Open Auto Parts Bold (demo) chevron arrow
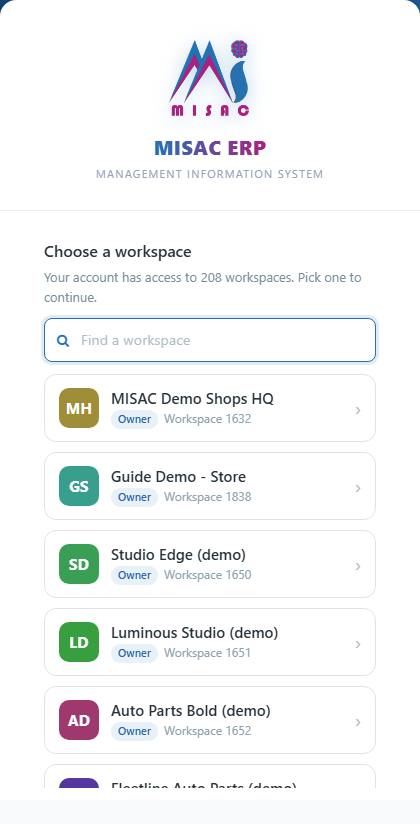Screen dimensions: 420x824 click(358, 722)
